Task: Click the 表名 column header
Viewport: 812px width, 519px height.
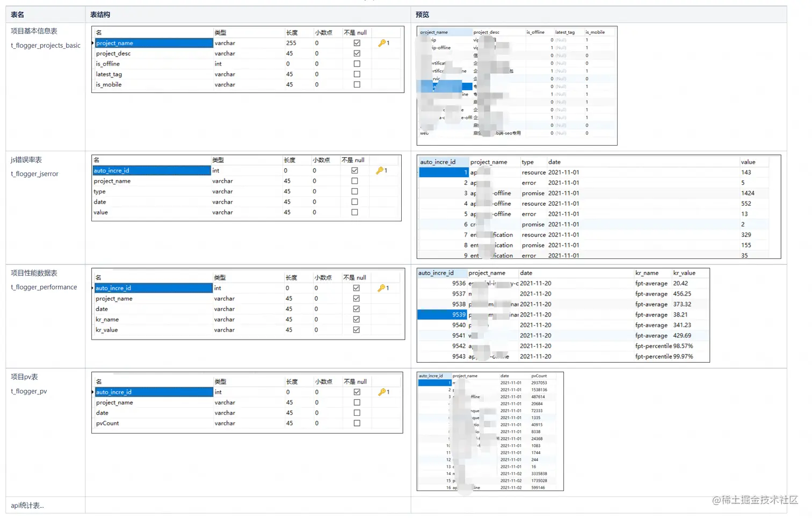Action: 17,15
